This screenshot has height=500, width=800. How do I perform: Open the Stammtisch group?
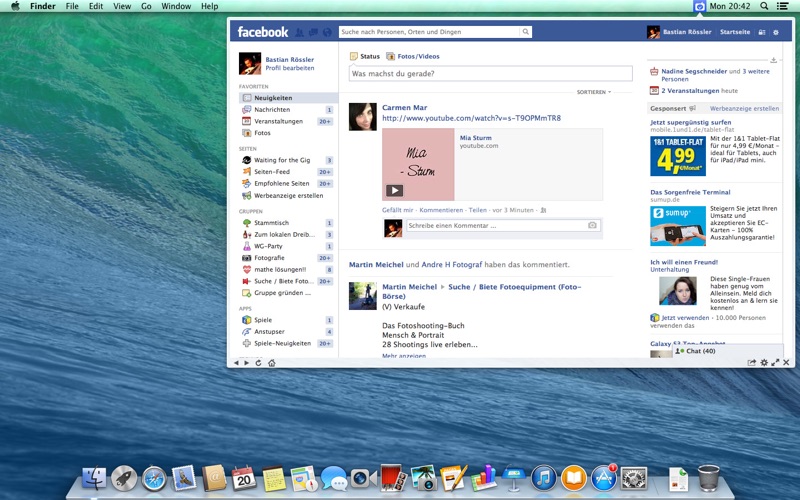pyautogui.click(x=288, y=222)
